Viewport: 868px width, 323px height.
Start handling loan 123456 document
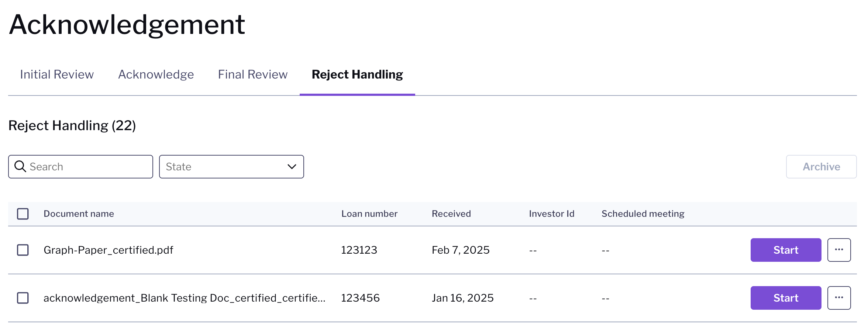pyautogui.click(x=786, y=298)
